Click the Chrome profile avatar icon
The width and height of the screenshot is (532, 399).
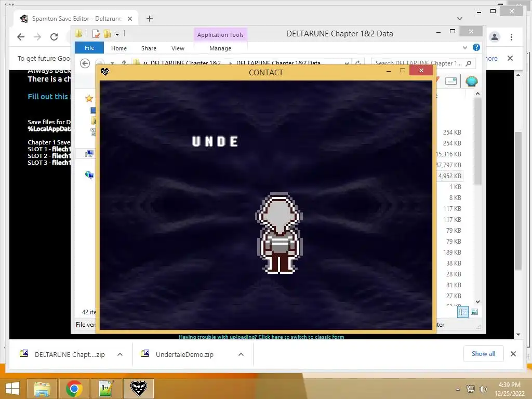coord(495,37)
